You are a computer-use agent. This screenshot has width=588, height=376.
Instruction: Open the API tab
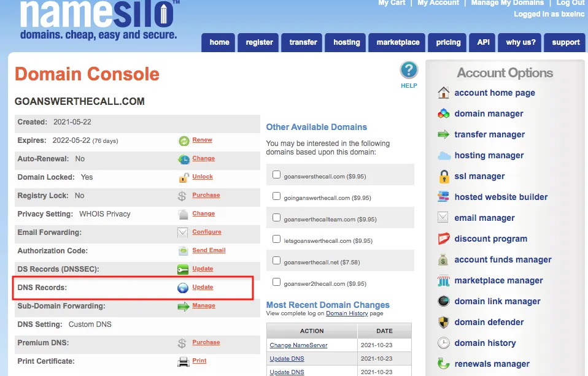(x=482, y=42)
